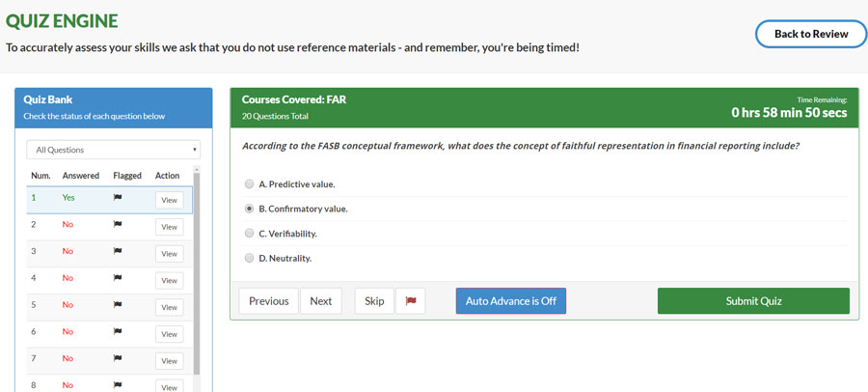This screenshot has width=868, height=392.
Task: Go to the Next question
Action: pyautogui.click(x=321, y=301)
